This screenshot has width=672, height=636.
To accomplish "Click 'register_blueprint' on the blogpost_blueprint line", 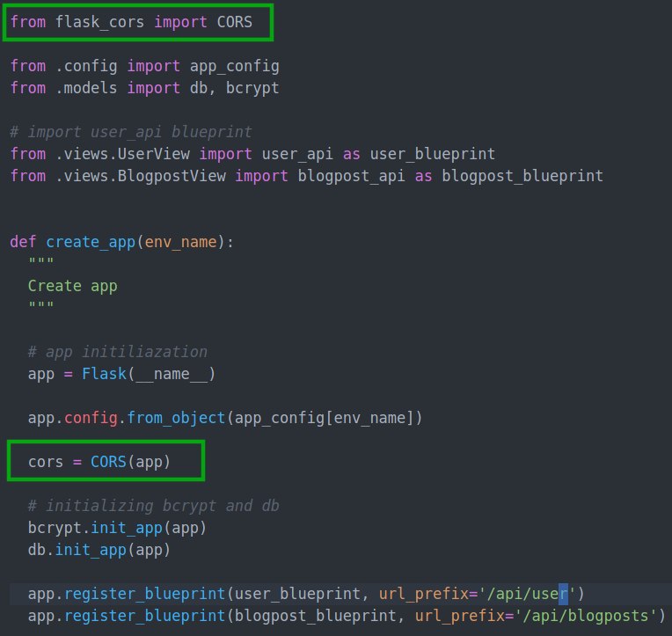I will point(144,616).
